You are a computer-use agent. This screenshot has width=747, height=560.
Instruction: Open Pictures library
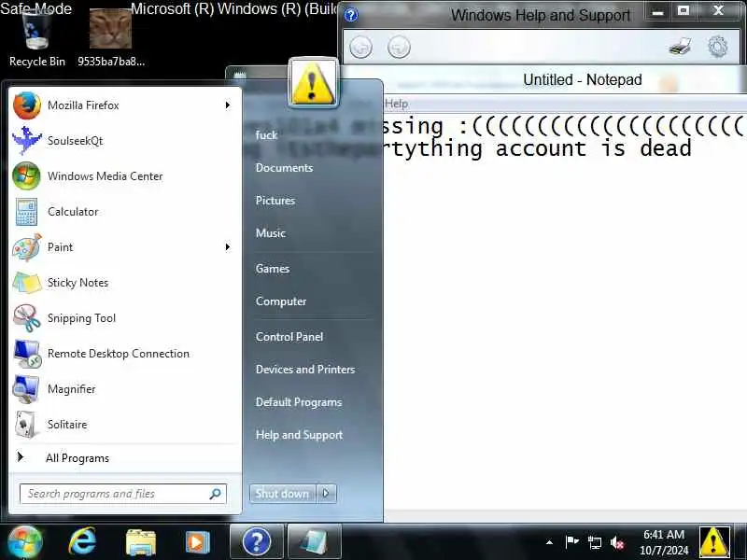[x=275, y=201]
